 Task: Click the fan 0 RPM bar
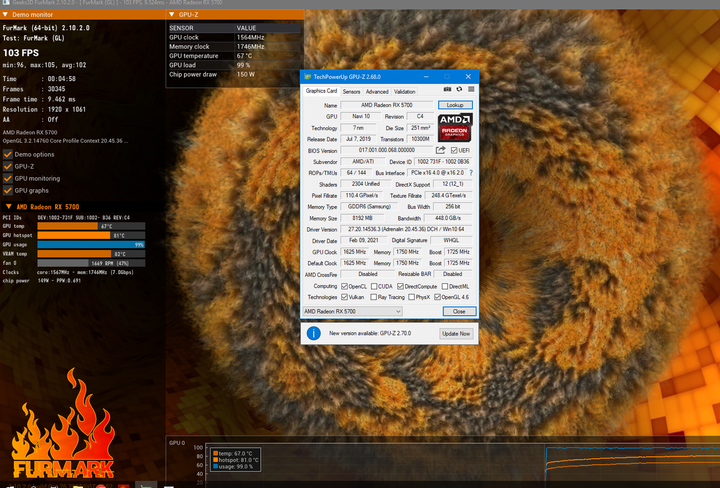91,263
